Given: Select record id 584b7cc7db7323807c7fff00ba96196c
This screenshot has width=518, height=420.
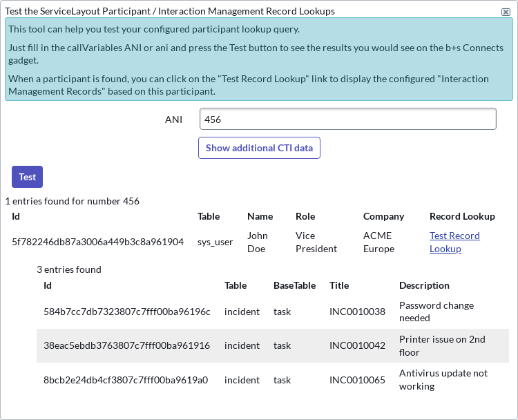Looking at the screenshot, I should pyautogui.click(x=127, y=312).
